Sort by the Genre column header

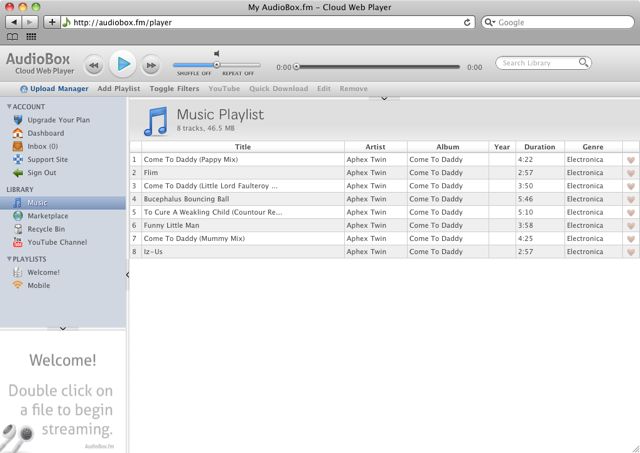click(x=593, y=147)
